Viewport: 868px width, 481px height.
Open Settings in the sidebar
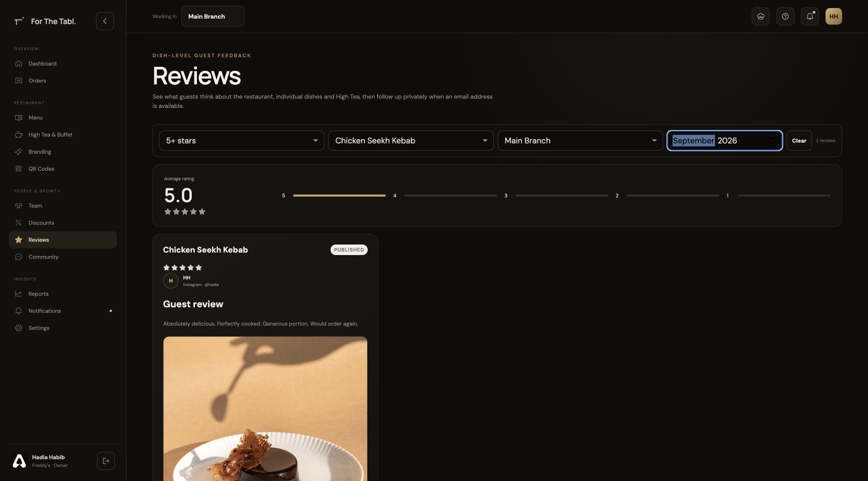coord(63,328)
